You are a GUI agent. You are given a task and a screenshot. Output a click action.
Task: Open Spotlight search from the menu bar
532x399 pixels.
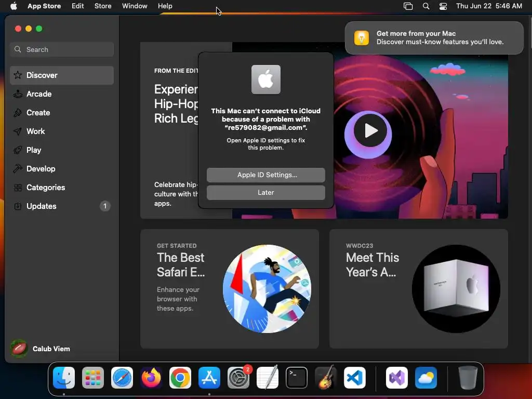[426, 6]
